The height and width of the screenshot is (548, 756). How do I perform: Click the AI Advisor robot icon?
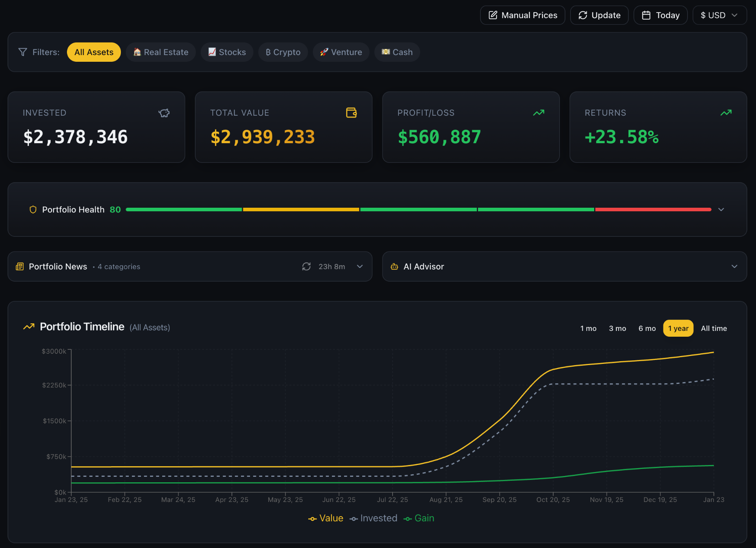coord(394,266)
